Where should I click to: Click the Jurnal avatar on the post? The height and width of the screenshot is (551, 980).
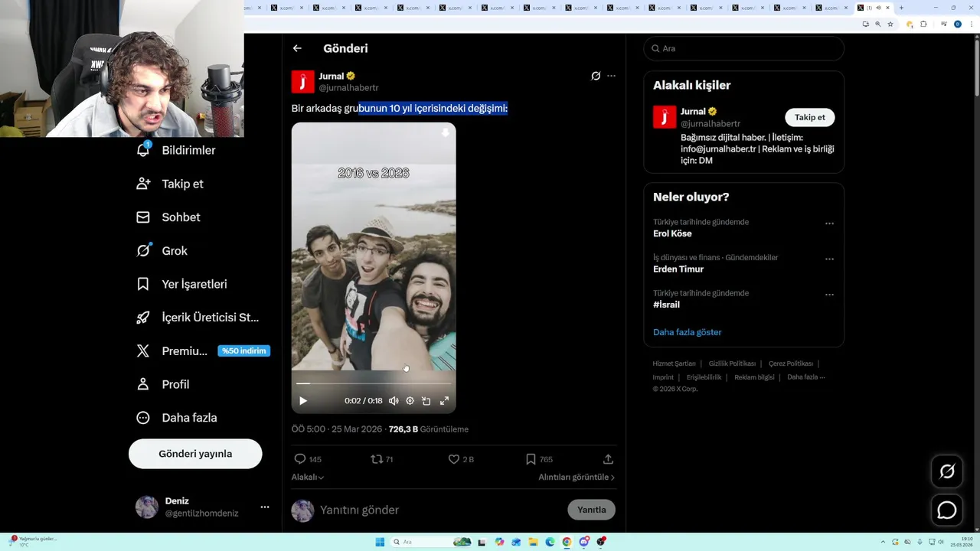[302, 81]
